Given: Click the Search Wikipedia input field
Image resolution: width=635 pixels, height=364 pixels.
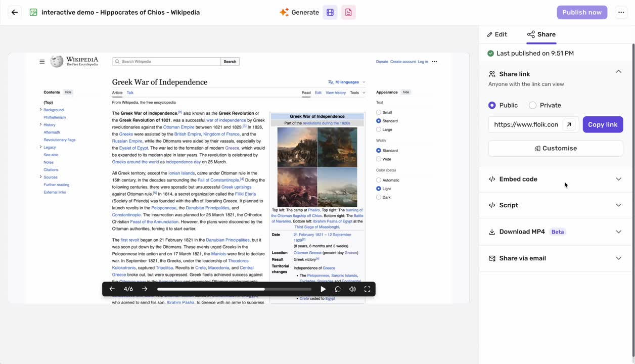Looking at the screenshot, I should coord(167,62).
